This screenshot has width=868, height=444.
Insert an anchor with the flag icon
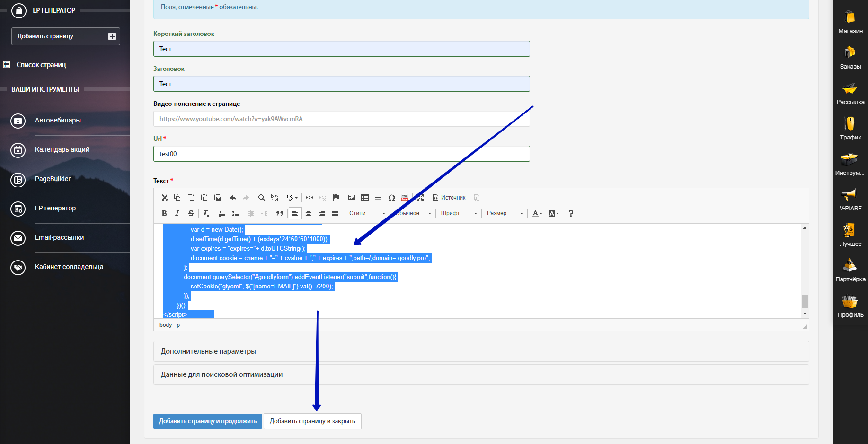pyautogui.click(x=336, y=198)
